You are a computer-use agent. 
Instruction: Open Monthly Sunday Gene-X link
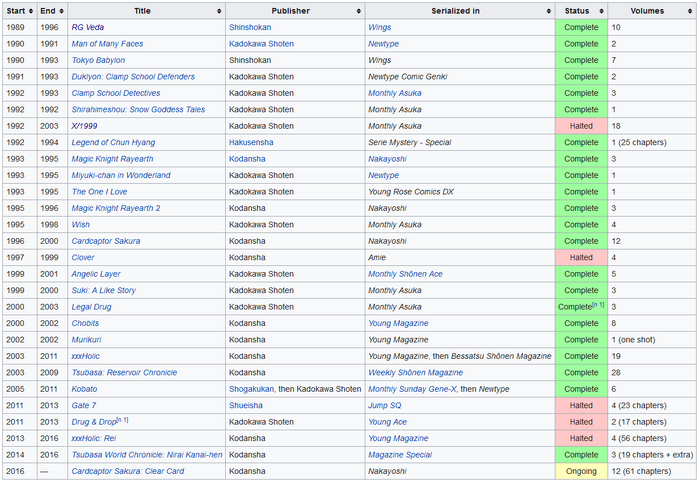click(x=412, y=389)
